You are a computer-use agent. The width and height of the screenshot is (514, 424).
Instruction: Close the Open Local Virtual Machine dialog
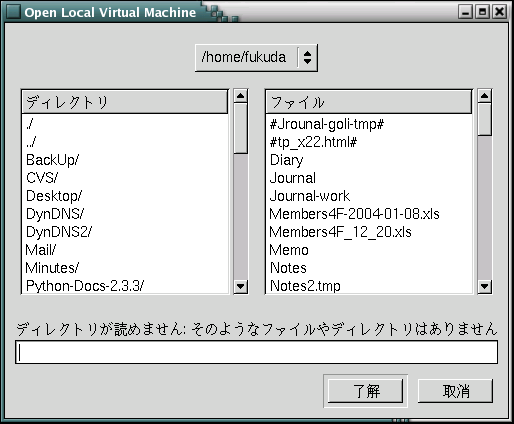(499, 12)
